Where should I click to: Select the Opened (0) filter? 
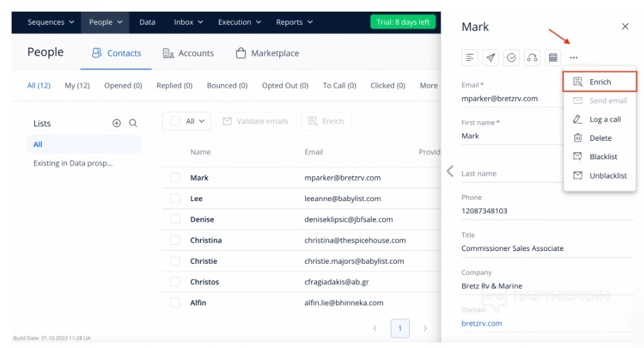pyautogui.click(x=123, y=85)
